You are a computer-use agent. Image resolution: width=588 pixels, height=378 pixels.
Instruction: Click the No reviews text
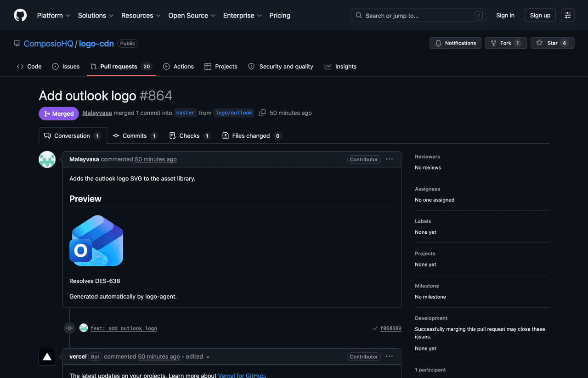(x=428, y=167)
